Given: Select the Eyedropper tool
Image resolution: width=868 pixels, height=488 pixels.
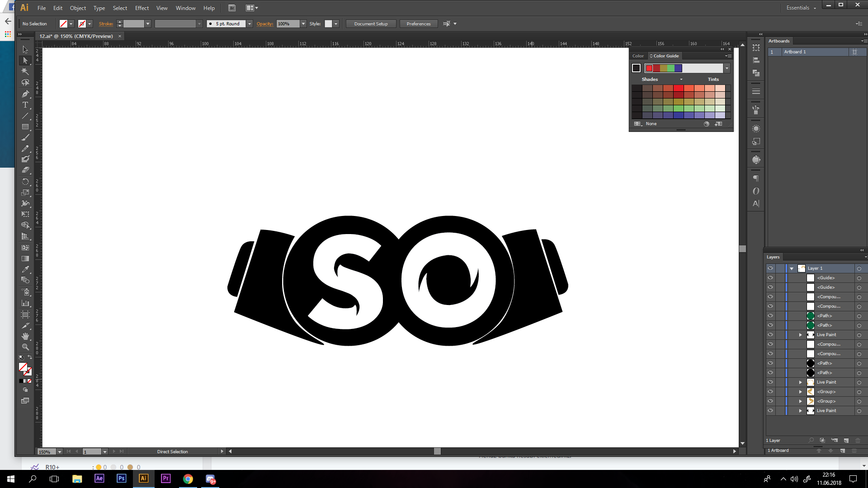Looking at the screenshot, I should (25, 269).
